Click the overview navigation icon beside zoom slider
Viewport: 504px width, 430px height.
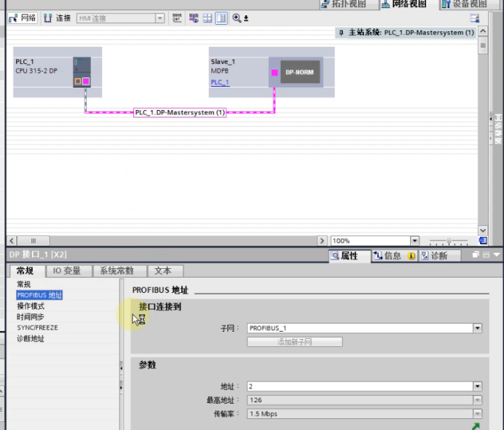click(483, 241)
